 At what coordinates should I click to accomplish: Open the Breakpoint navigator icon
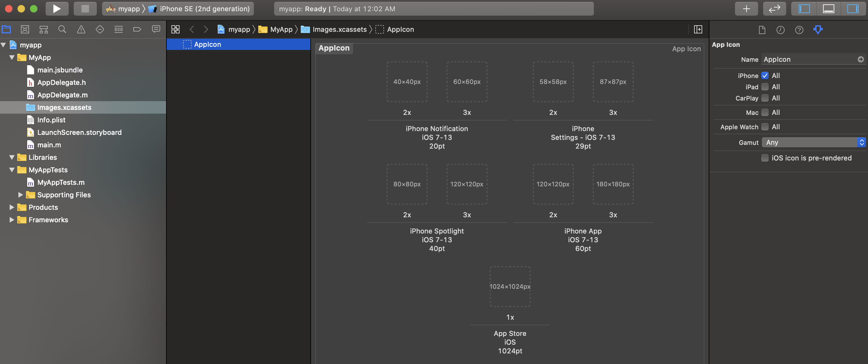(137, 29)
